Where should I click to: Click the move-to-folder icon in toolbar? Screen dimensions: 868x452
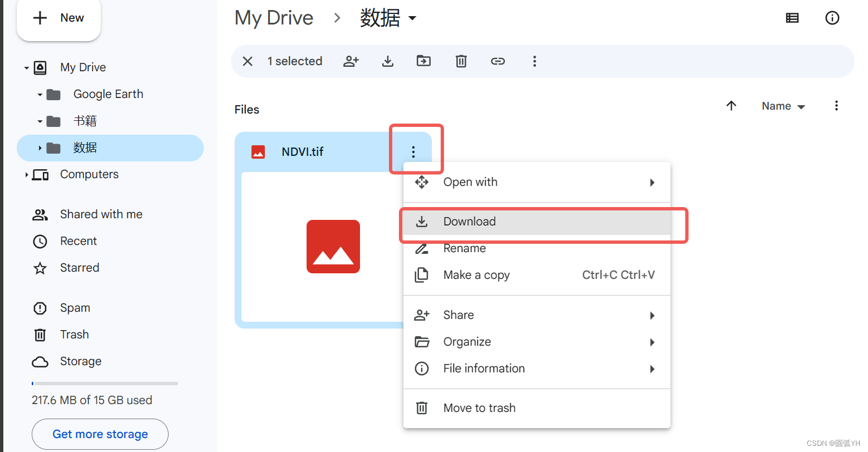[424, 61]
